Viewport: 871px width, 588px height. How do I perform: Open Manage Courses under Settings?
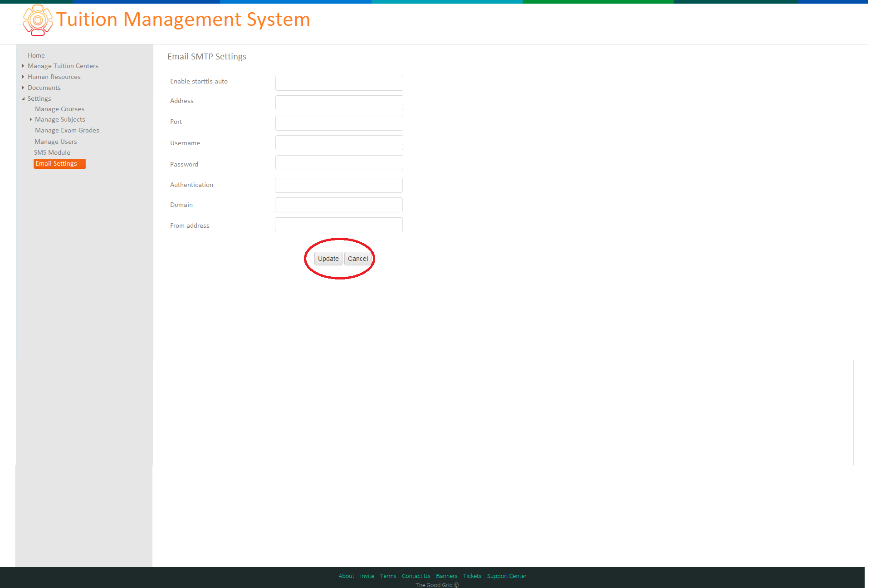(x=59, y=109)
